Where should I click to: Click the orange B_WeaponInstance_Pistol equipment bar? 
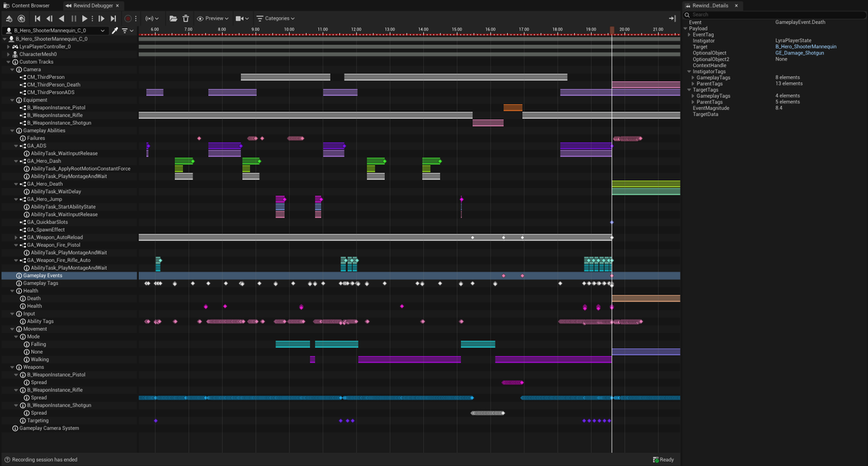[513, 108]
